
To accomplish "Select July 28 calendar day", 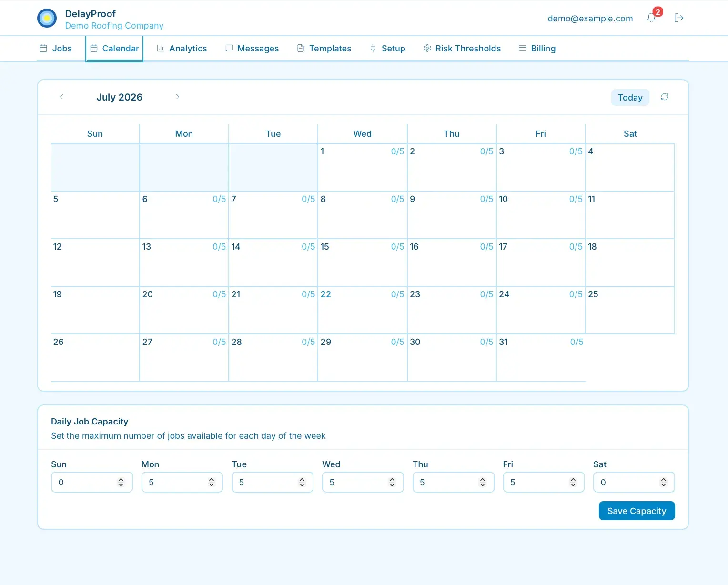I will click(x=273, y=358).
